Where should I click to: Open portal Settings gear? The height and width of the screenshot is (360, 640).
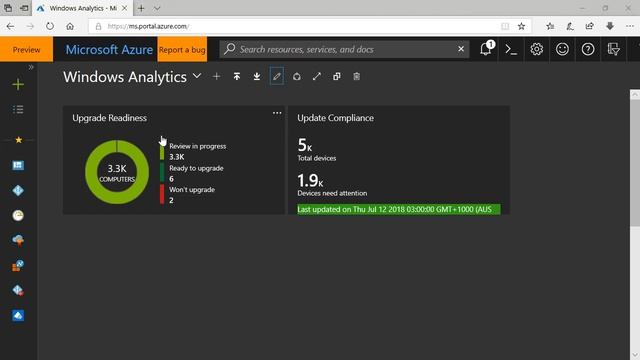537,49
